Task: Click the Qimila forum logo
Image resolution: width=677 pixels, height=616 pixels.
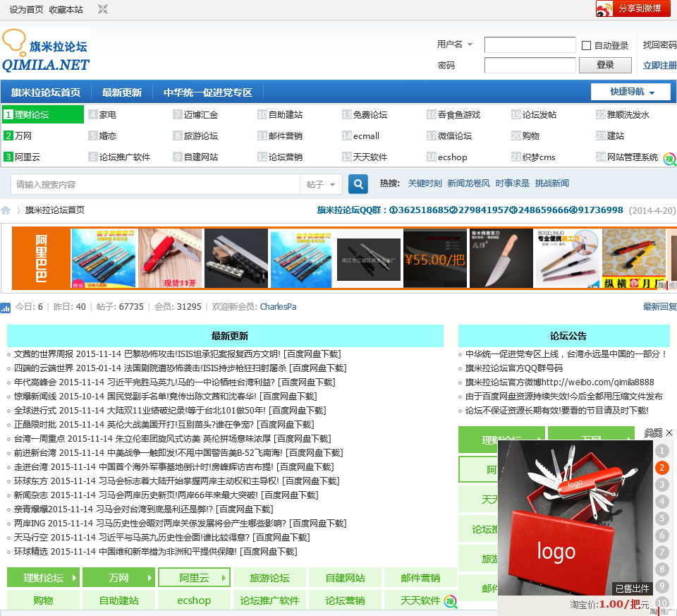Action: tap(46, 51)
